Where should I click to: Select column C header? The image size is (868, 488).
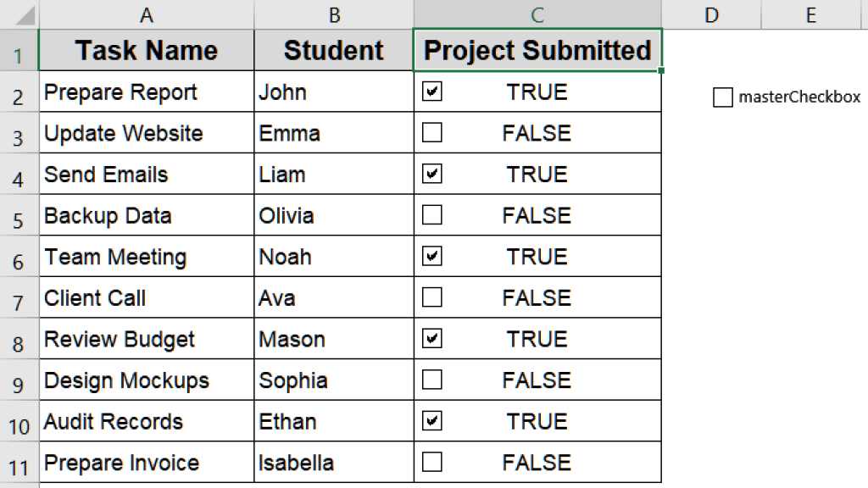click(537, 14)
